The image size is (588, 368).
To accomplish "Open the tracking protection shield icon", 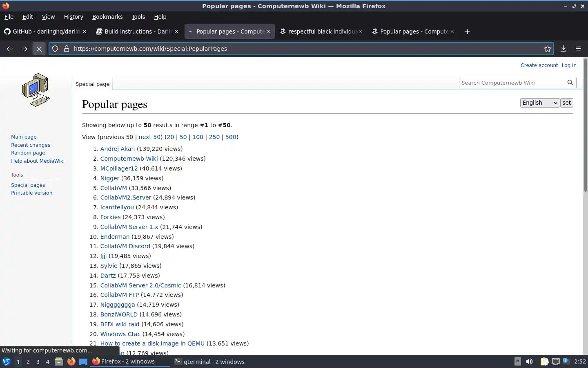I will [55, 49].
